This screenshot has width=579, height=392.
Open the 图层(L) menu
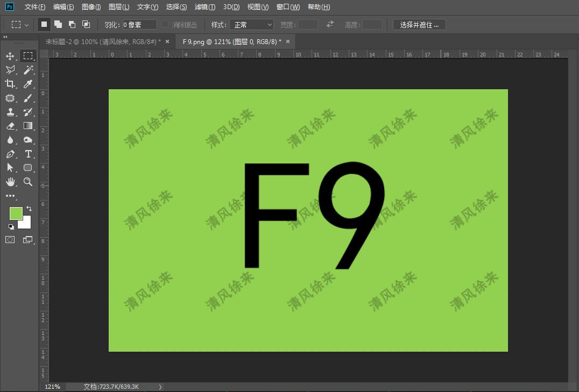pos(119,7)
